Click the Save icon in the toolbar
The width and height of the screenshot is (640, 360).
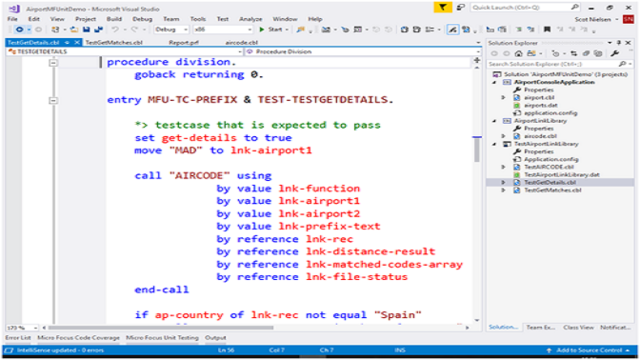click(86, 29)
